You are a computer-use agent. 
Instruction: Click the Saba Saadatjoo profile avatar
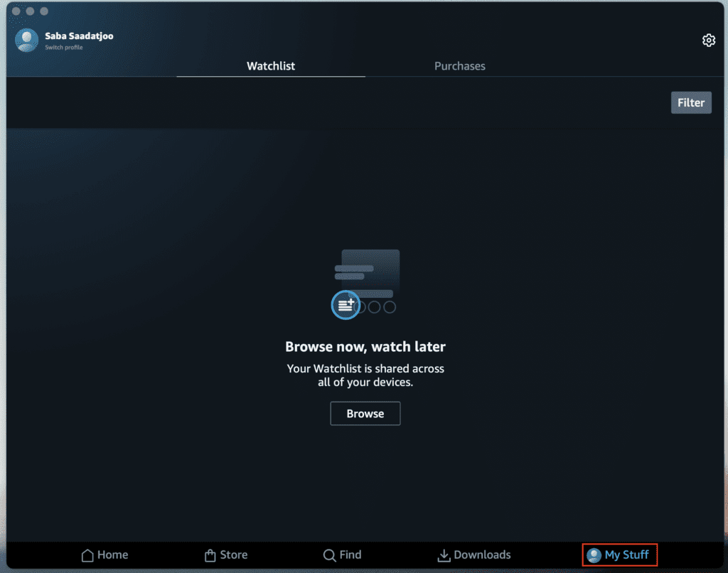[26, 41]
